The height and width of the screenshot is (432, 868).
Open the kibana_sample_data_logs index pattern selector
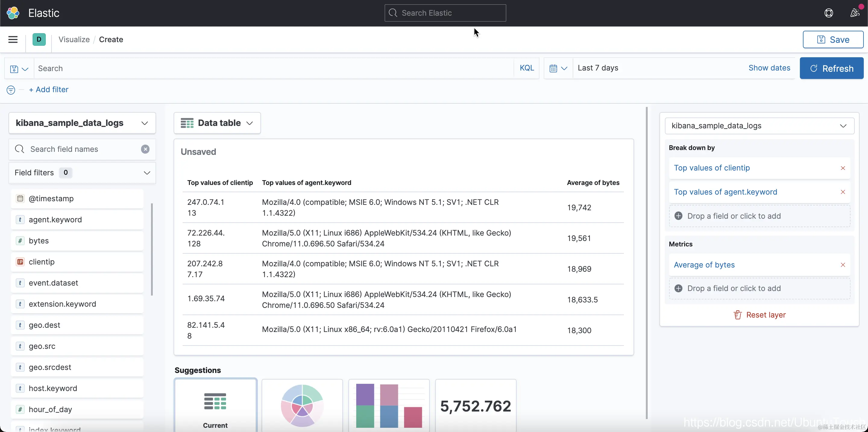coord(82,123)
